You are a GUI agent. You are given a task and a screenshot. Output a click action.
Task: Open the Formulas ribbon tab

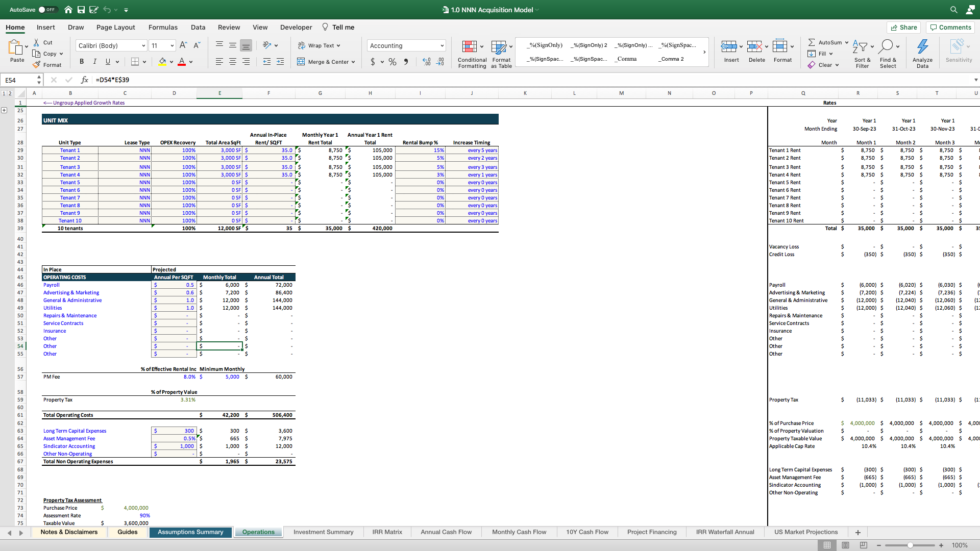pos(163,28)
